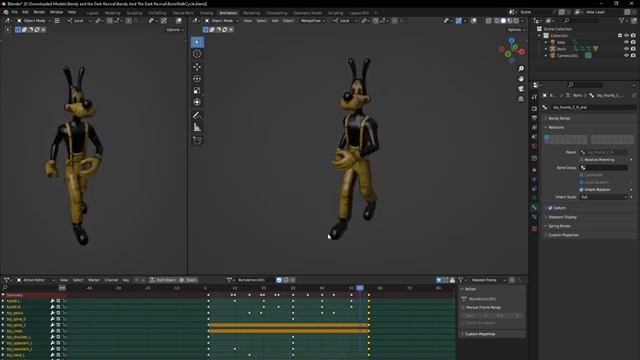
Task: Switch to the Rendering workspace tab
Action: (x=251, y=13)
